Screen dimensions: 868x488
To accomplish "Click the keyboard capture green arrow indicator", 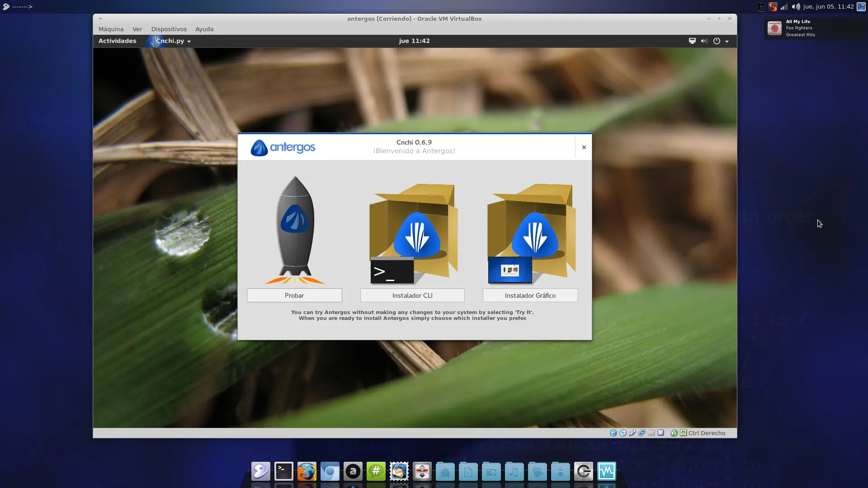I will [684, 433].
